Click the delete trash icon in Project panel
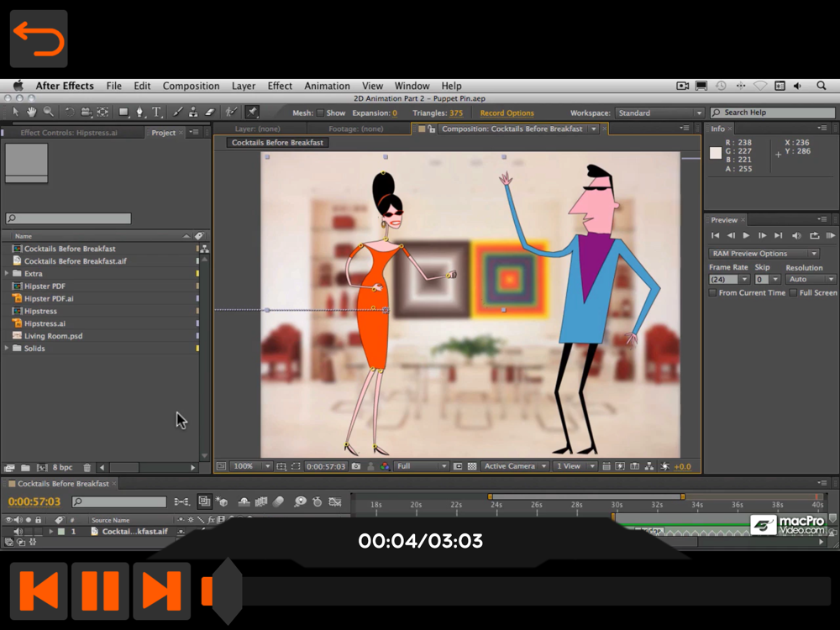 coord(87,468)
